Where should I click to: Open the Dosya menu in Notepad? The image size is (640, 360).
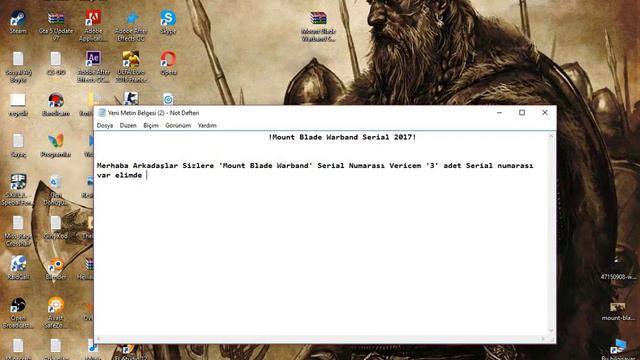pos(104,125)
